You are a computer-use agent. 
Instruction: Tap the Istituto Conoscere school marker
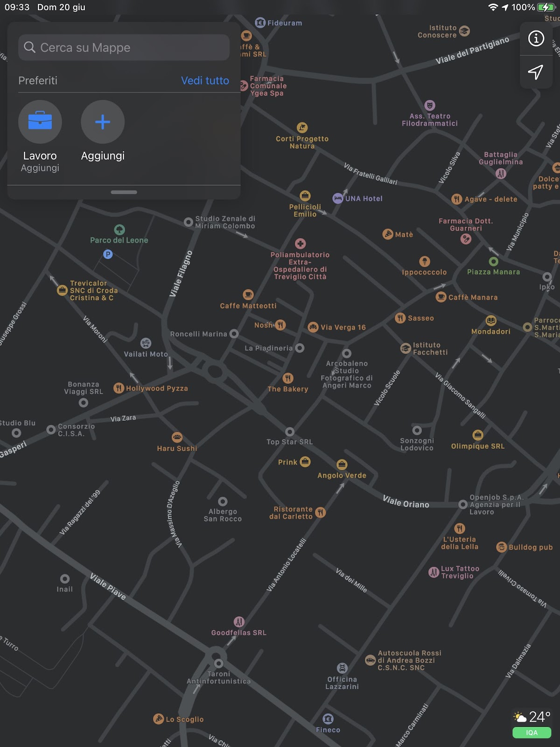coord(464,31)
